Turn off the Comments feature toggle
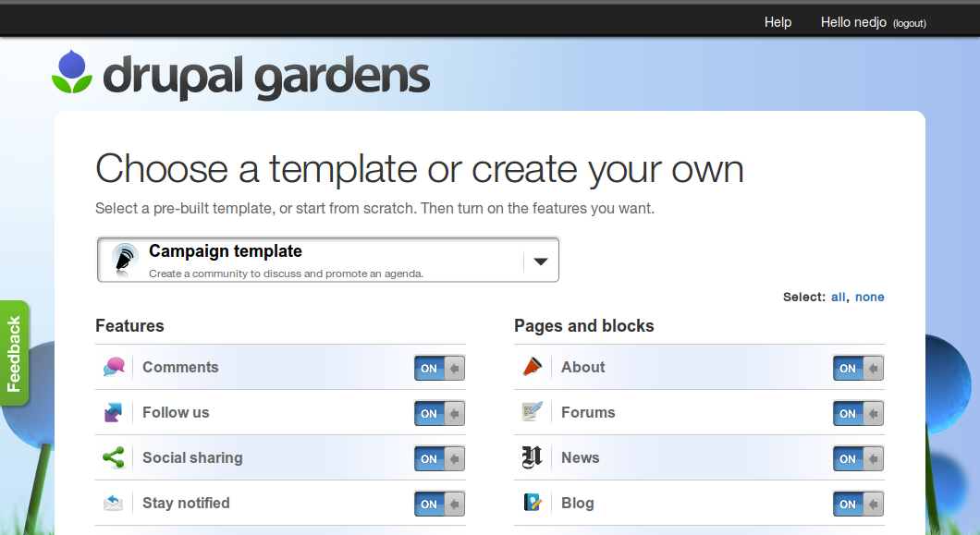 point(439,368)
